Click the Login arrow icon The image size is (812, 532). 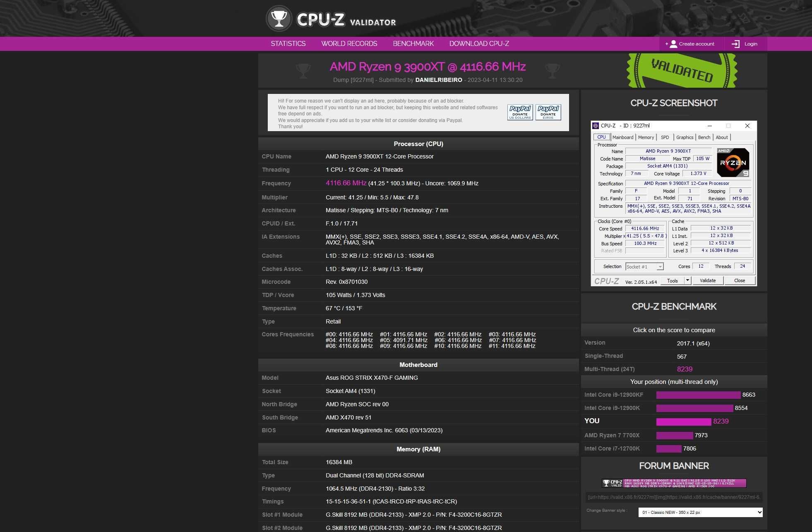point(735,44)
